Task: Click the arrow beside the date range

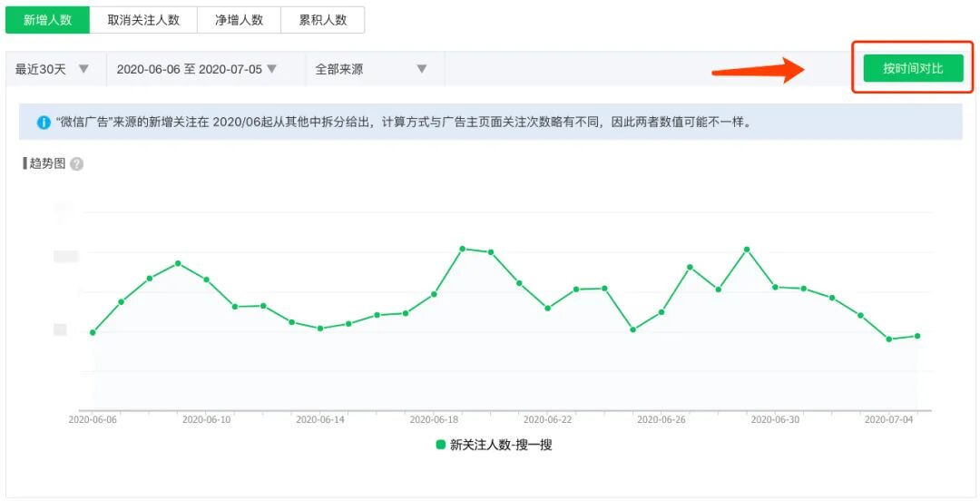Action: (x=271, y=69)
